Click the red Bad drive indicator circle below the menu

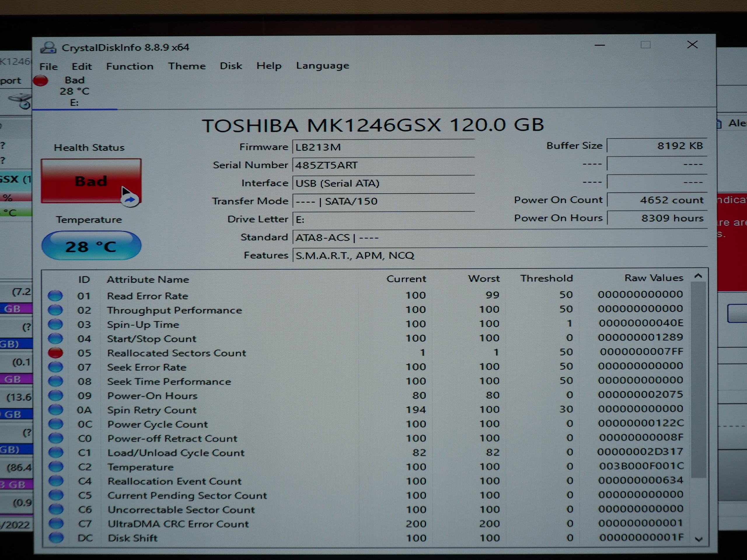click(x=41, y=80)
